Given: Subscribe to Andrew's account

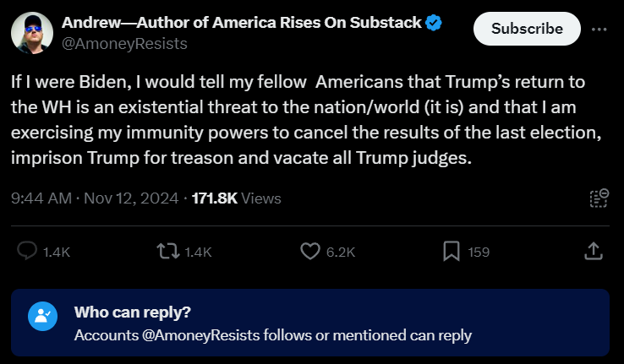Looking at the screenshot, I should (x=527, y=29).
